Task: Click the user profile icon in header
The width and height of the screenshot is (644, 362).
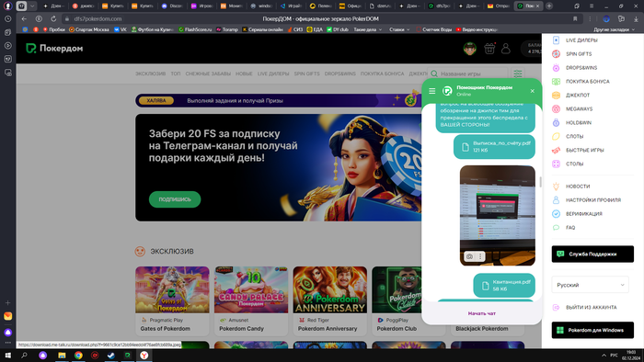Action: [x=506, y=49]
